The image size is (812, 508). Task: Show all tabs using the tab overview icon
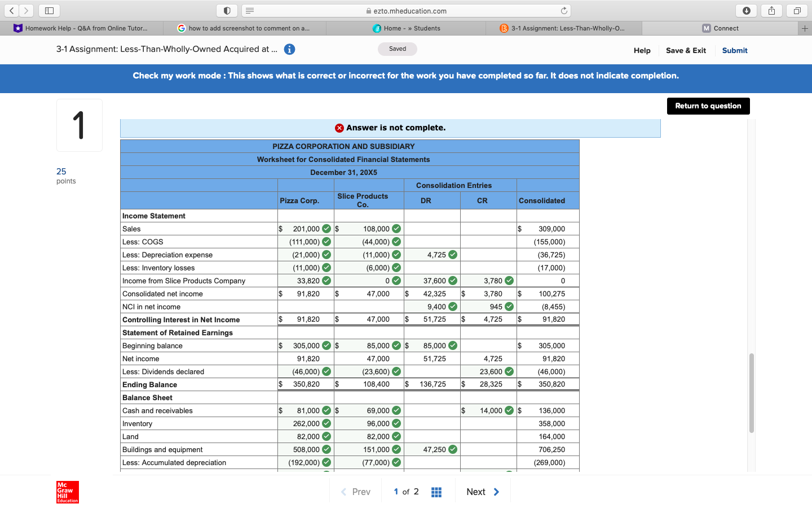coord(796,10)
